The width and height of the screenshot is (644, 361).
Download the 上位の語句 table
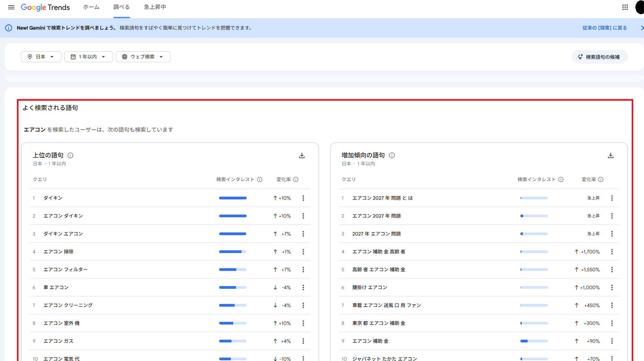click(x=302, y=155)
